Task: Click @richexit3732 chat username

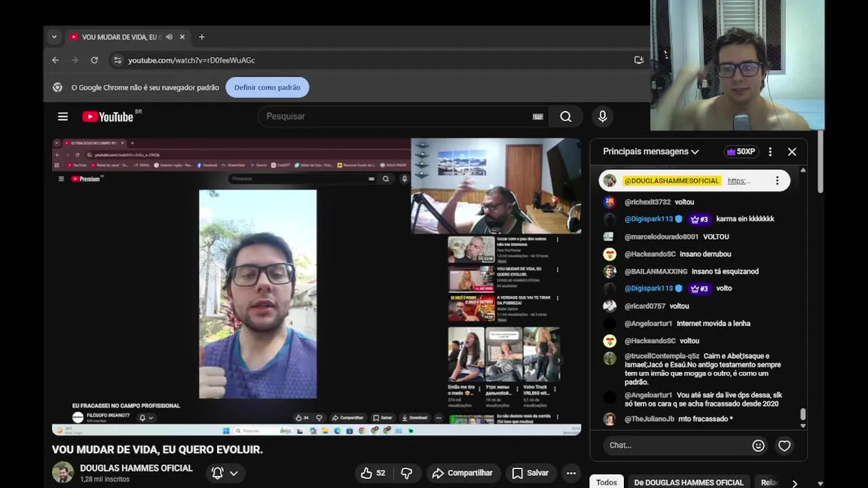Action: [x=648, y=202]
